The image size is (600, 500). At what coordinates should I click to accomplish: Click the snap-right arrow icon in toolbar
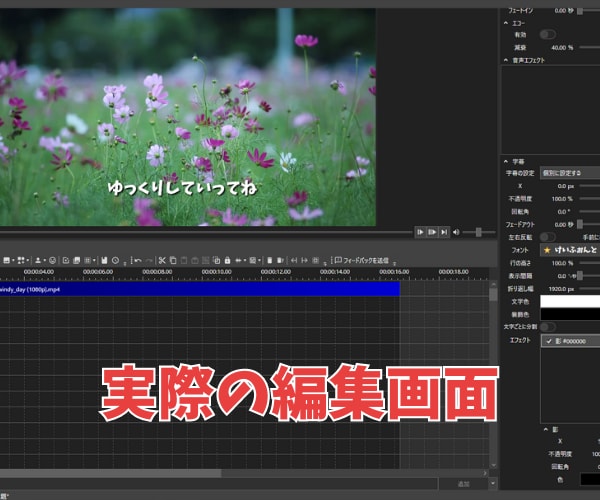pyautogui.click(x=304, y=261)
